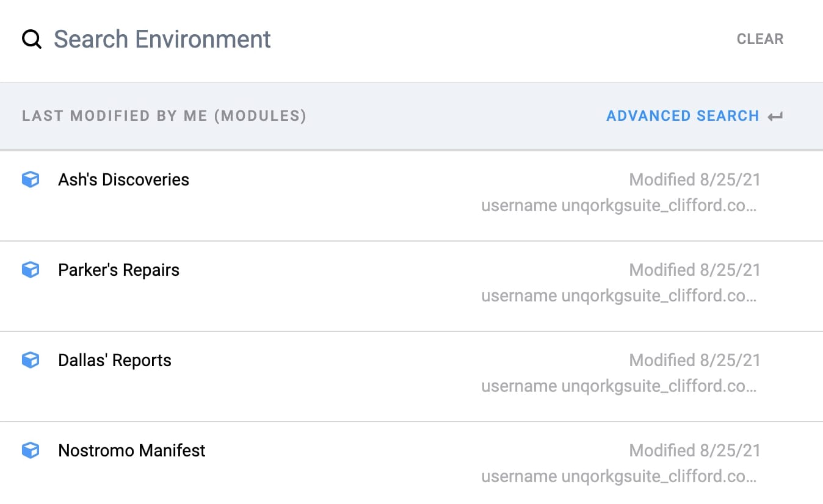Screen dimensions: 823x504
Task: Click the module cube icon for Dallas' Reports
Action: (31, 360)
